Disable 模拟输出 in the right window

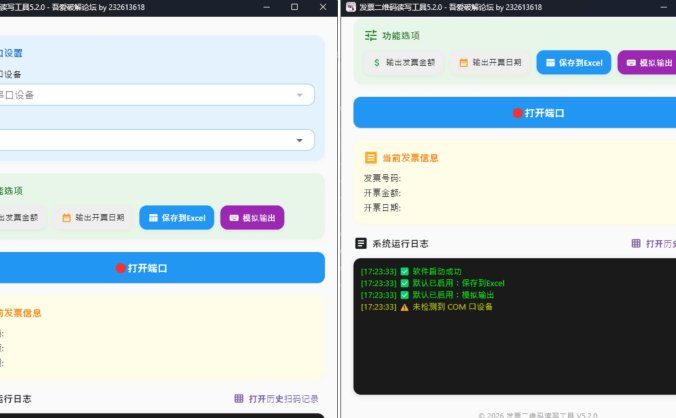click(647, 62)
